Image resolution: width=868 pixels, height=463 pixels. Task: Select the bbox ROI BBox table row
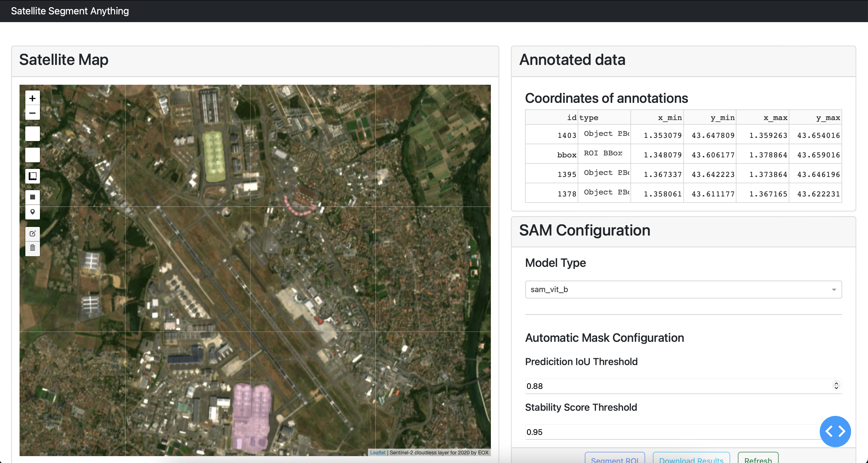click(x=683, y=154)
